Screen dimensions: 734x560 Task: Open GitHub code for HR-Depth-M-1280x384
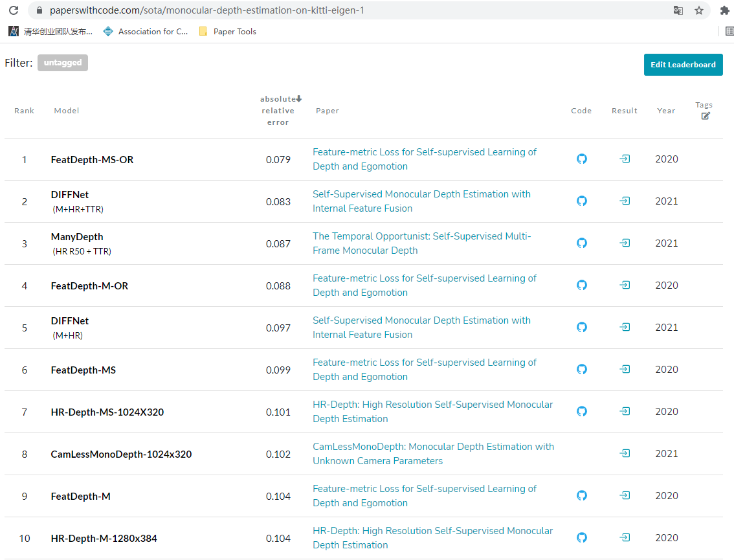click(581, 538)
